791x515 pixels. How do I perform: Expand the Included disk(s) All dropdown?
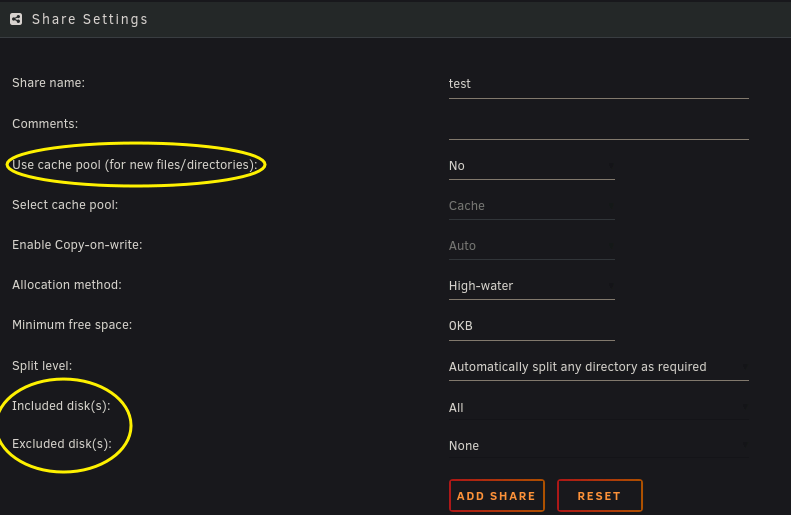pos(598,408)
